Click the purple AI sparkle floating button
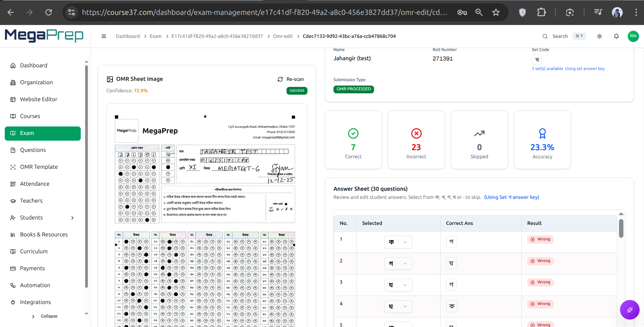This screenshot has width=644, height=327. point(629,309)
